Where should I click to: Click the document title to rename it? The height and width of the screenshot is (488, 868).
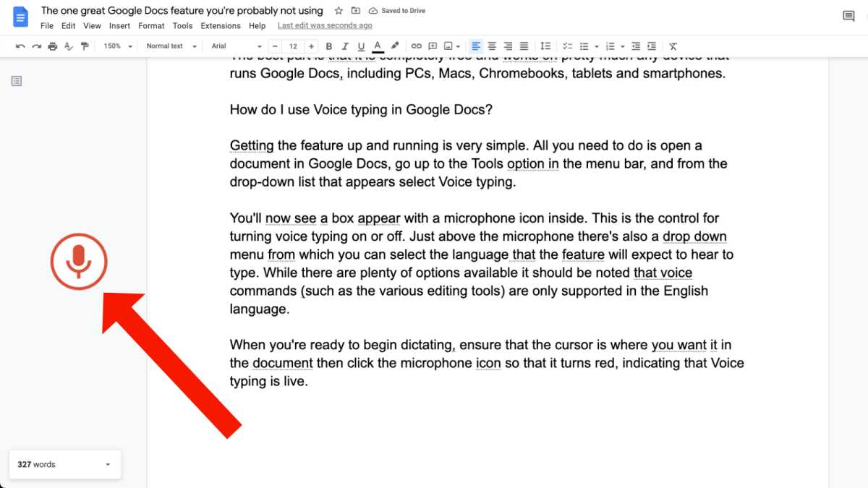(182, 11)
